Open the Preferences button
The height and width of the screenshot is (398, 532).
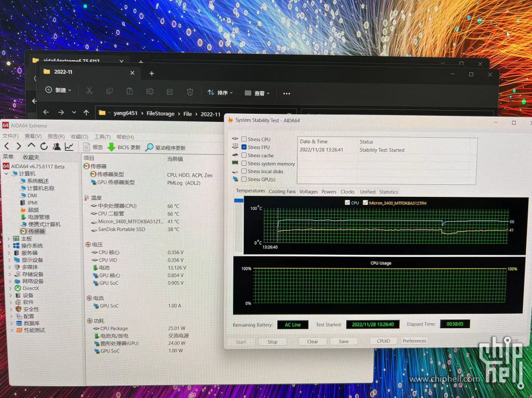coord(414,341)
